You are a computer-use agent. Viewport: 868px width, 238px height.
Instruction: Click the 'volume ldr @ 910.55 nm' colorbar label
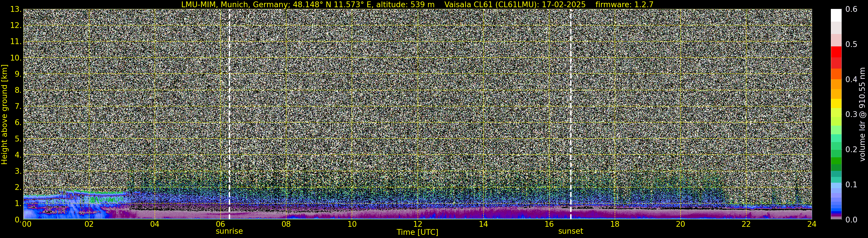click(862, 114)
